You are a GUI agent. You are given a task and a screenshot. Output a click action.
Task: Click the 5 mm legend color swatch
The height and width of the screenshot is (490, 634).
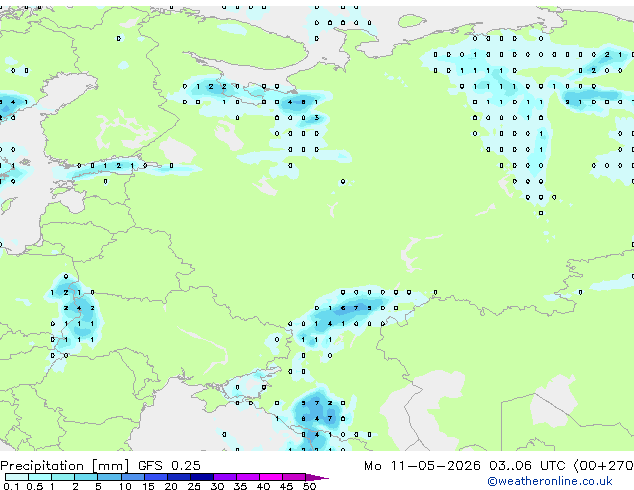tap(109, 477)
